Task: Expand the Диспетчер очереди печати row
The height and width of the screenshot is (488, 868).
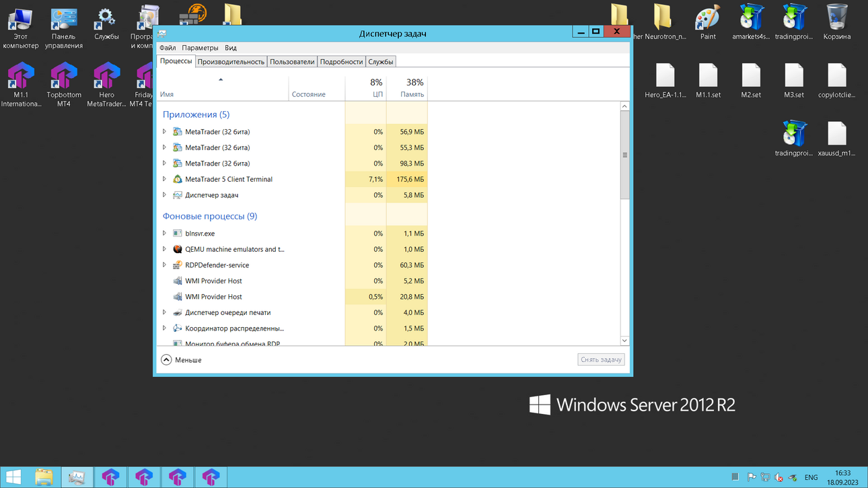Action: (164, 312)
